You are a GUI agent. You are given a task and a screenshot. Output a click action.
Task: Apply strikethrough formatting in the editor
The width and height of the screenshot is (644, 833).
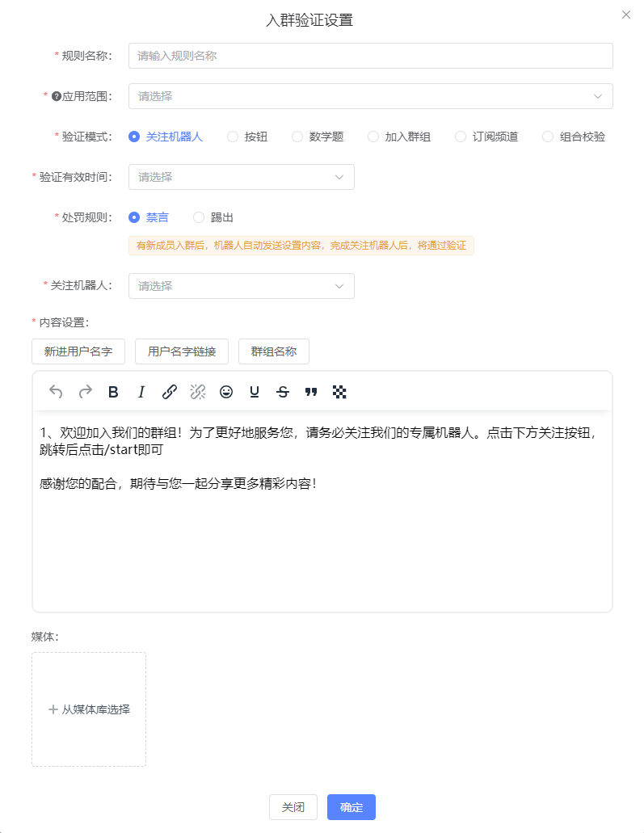283,392
